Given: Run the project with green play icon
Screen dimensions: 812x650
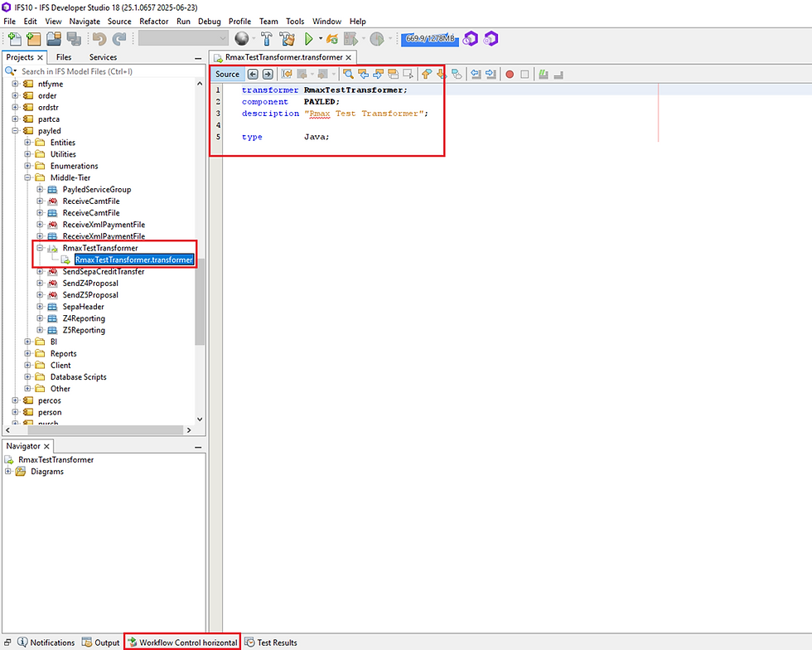Looking at the screenshot, I should pos(308,39).
